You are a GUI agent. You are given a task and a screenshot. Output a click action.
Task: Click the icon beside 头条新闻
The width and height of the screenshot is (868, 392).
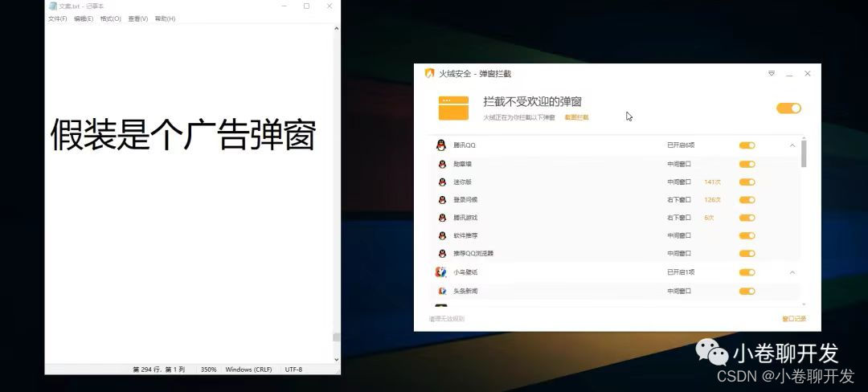[x=442, y=291]
